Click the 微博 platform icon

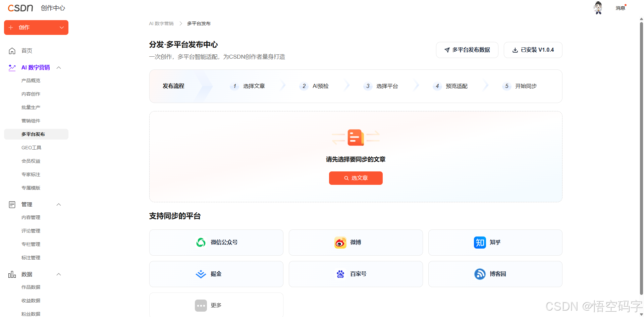pyautogui.click(x=340, y=242)
